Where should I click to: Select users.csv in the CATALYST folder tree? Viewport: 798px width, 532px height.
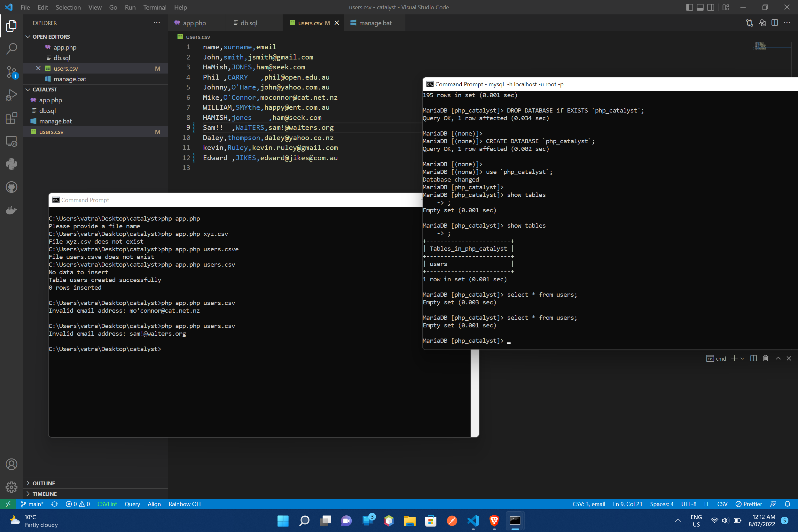tap(51, 132)
